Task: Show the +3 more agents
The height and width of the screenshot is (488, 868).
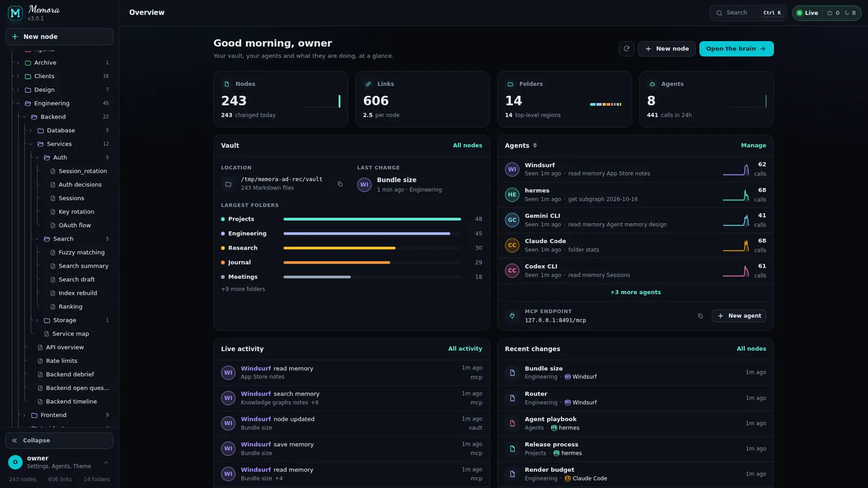Action: point(635,292)
